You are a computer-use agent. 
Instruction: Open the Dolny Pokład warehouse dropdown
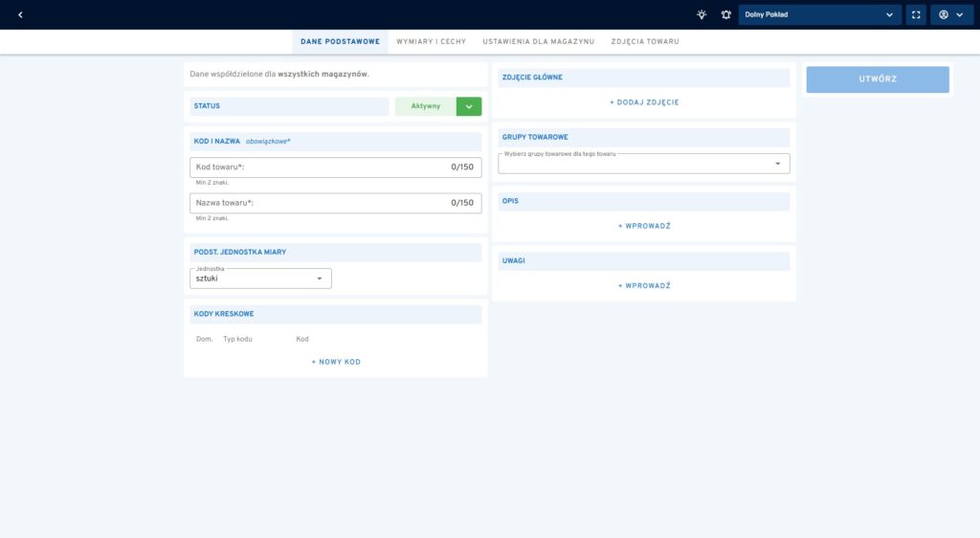819,14
